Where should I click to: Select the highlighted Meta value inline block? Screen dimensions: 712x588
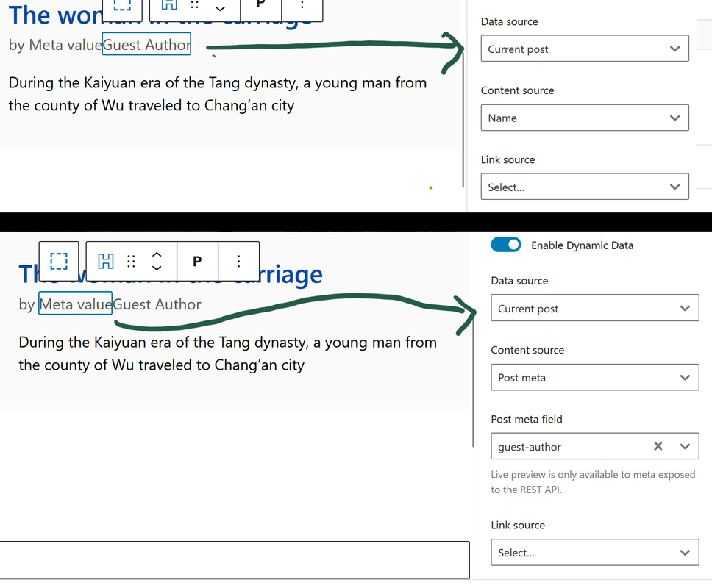(75, 304)
